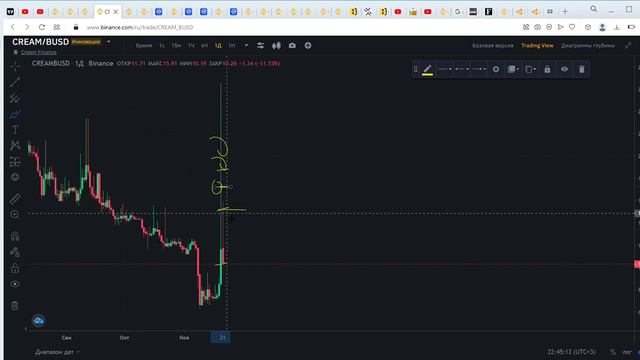Open the emoji icons tool
640x360 pixels.
pos(15,177)
